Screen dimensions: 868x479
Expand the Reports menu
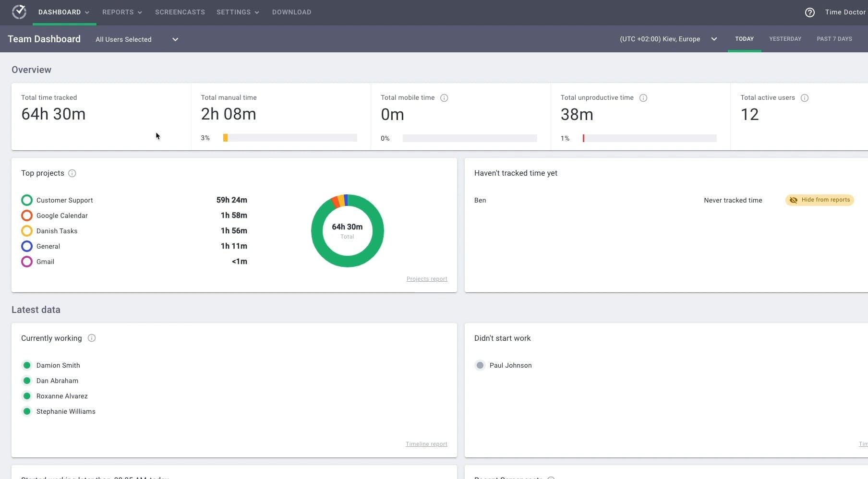(x=122, y=12)
